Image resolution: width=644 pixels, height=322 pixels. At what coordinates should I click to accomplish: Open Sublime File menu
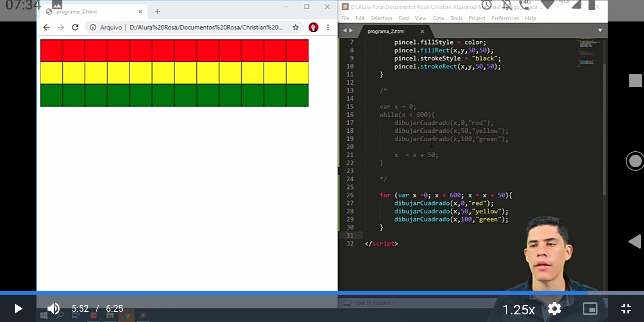[345, 18]
